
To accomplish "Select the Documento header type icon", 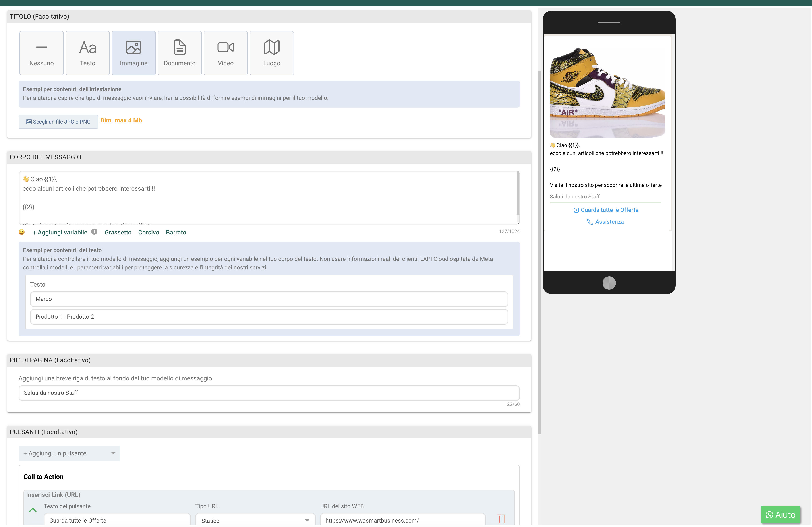I will [180, 52].
